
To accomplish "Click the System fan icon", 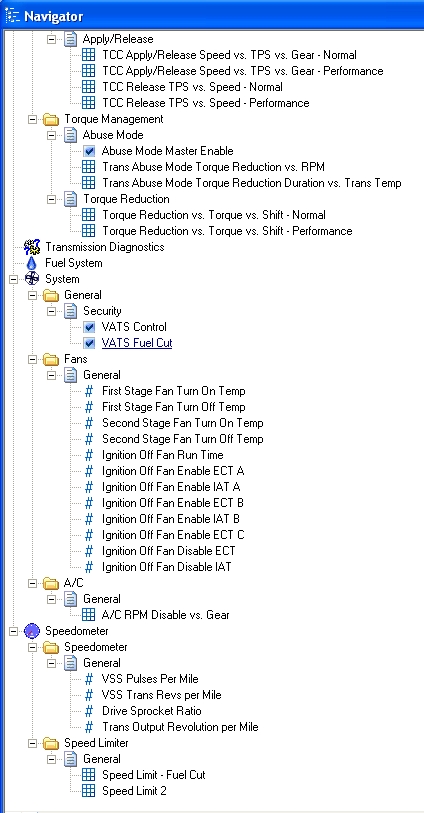I will click(32, 279).
